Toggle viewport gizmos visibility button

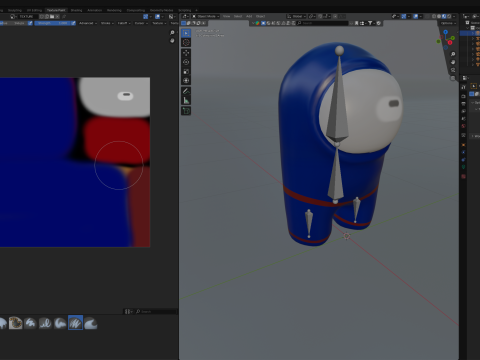(x=404, y=16)
